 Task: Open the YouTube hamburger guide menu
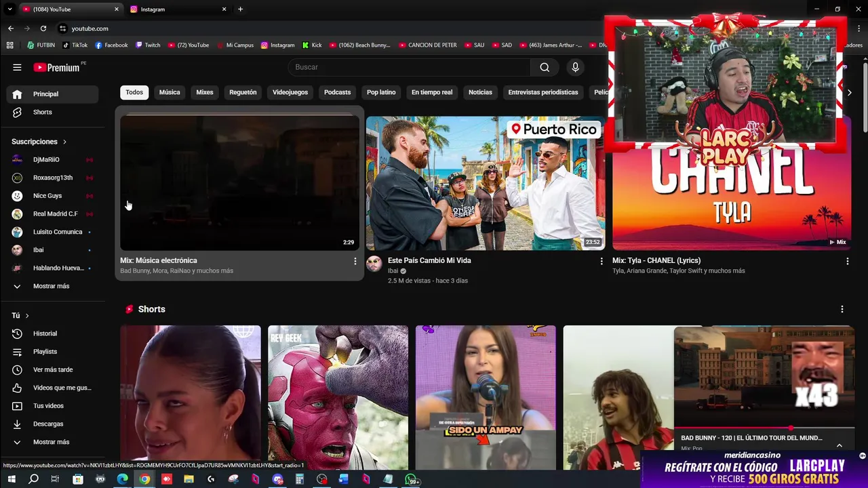(x=17, y=67)
